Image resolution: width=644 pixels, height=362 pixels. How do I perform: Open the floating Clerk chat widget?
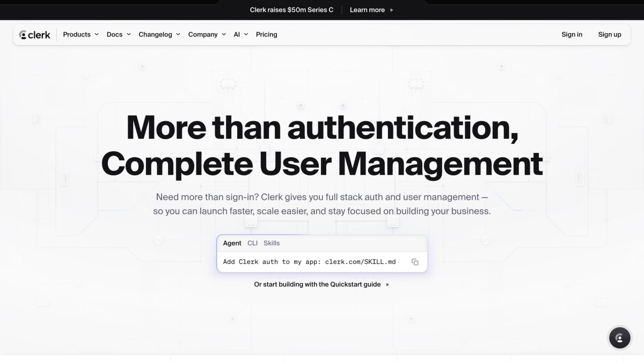(x=619, y=338)
